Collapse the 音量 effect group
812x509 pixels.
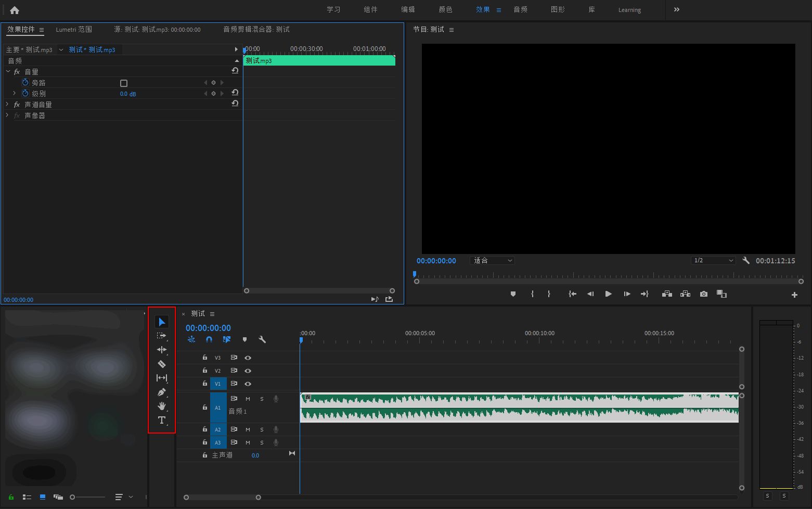pyautogui.click(x=8, y=71)
